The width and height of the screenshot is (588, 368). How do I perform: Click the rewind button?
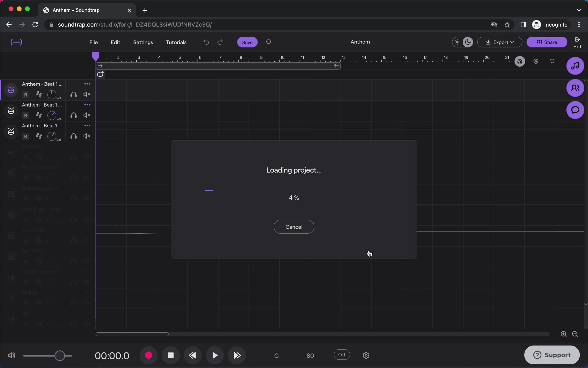193,355
